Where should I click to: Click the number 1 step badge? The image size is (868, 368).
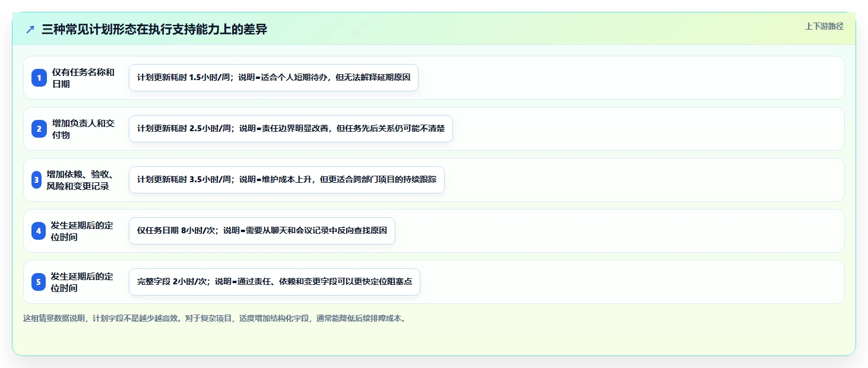[x=39, y=78]
